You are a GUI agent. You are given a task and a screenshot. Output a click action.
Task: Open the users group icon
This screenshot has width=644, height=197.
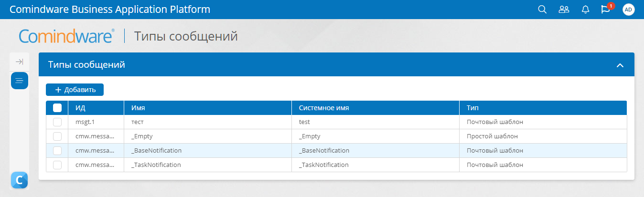coord(564,10)
